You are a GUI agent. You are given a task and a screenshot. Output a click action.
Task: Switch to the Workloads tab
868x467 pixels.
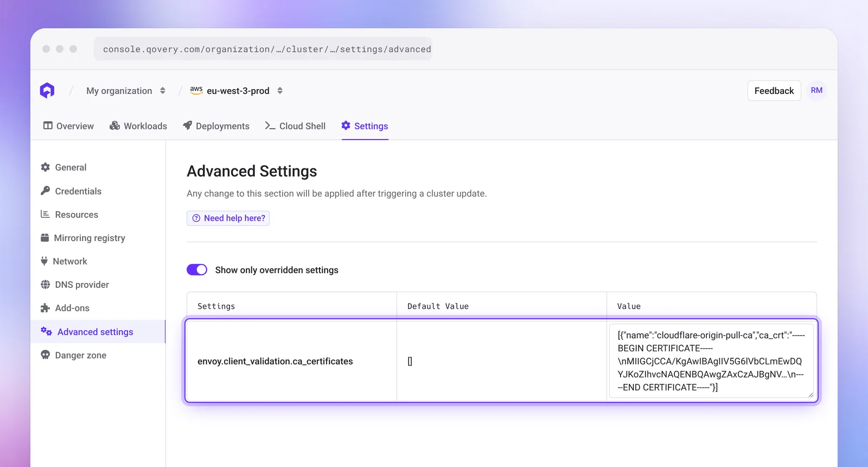[138, 126]
